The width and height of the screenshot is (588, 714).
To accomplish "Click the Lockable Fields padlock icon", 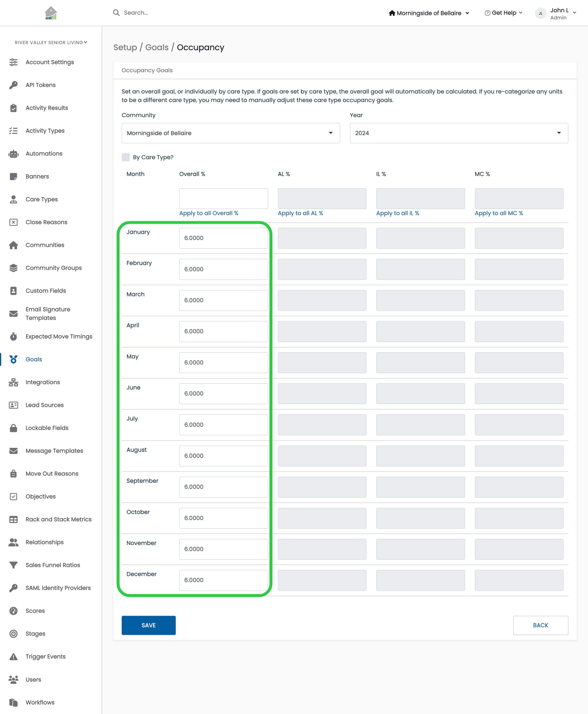I will click(13, 428).
